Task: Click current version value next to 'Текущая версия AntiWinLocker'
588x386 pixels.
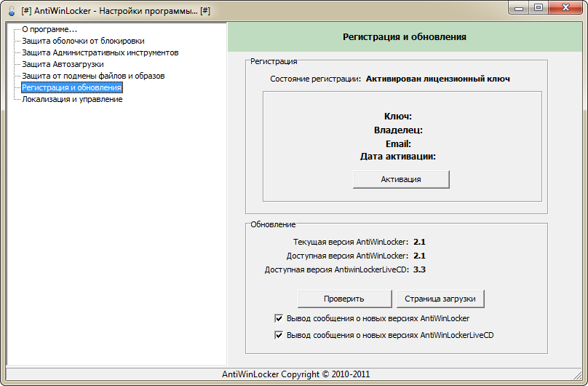Action: pos(419,242)
